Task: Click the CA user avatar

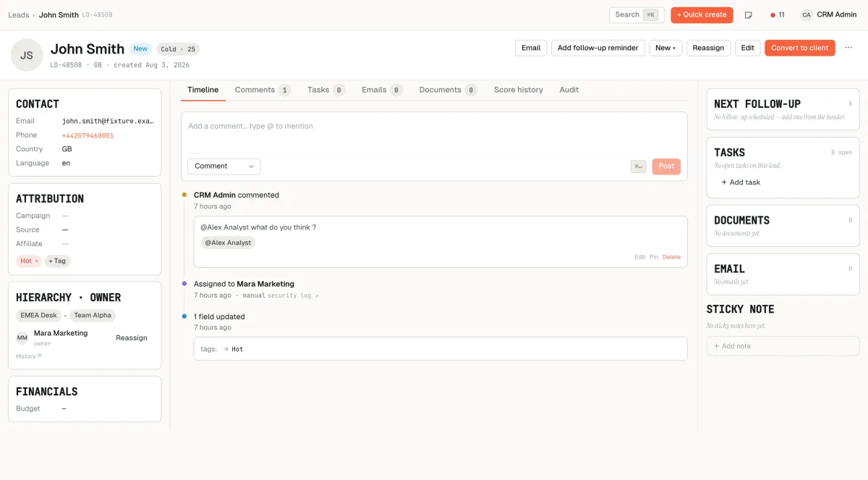Action: (x=807, y=15)
